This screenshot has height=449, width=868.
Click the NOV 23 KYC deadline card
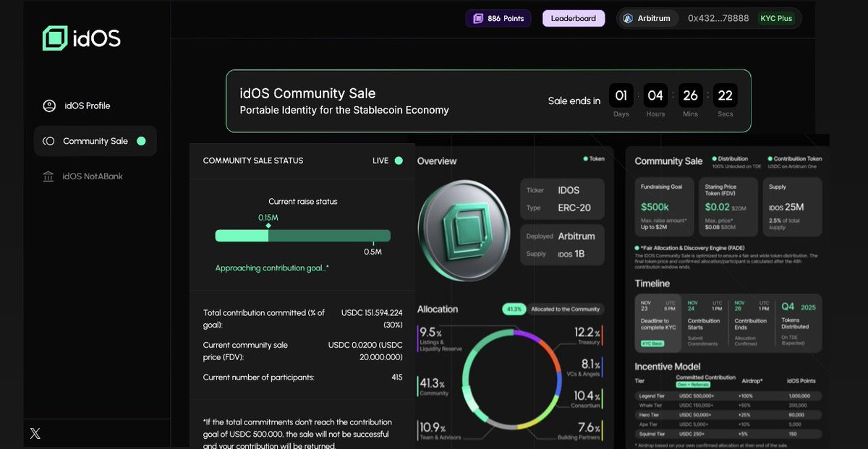pyautogui.click(x=658, y=324)
